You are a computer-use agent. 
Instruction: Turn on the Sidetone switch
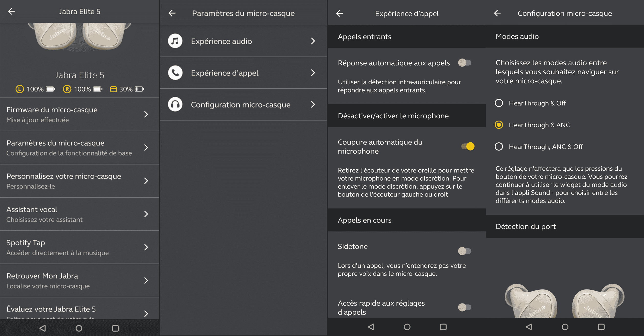[465, 251]
